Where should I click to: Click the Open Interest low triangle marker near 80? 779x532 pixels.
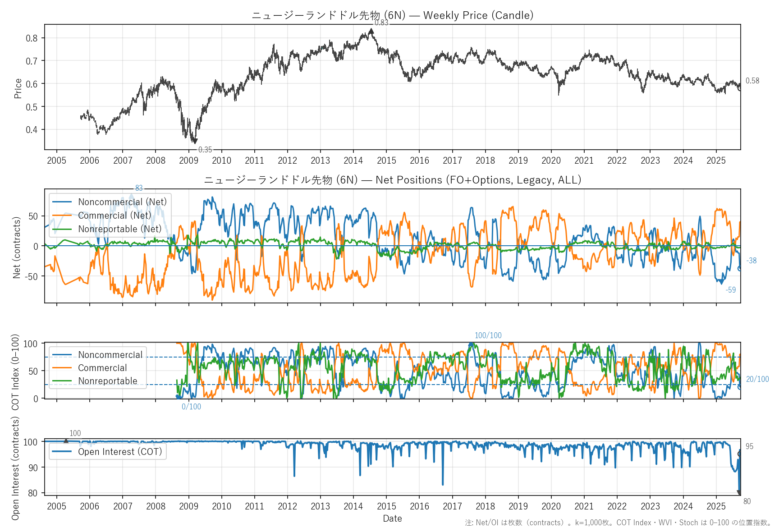pyautogui.click(x=739, y=493)
